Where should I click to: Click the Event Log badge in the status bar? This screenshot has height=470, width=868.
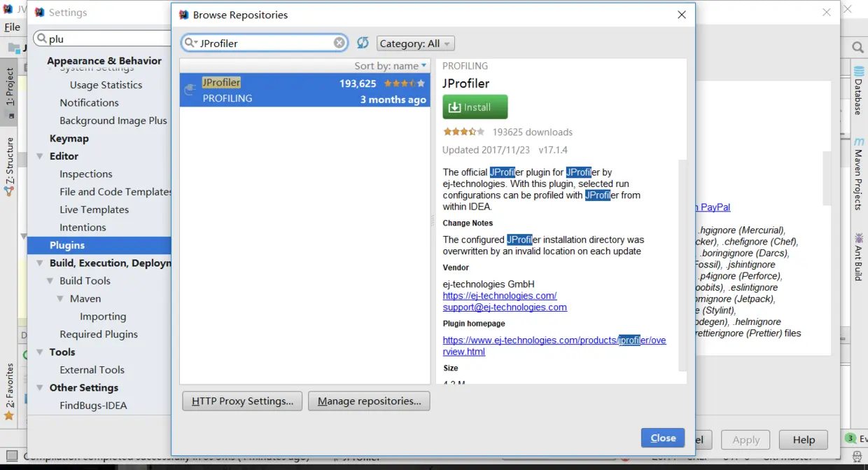tap(850, 438)
